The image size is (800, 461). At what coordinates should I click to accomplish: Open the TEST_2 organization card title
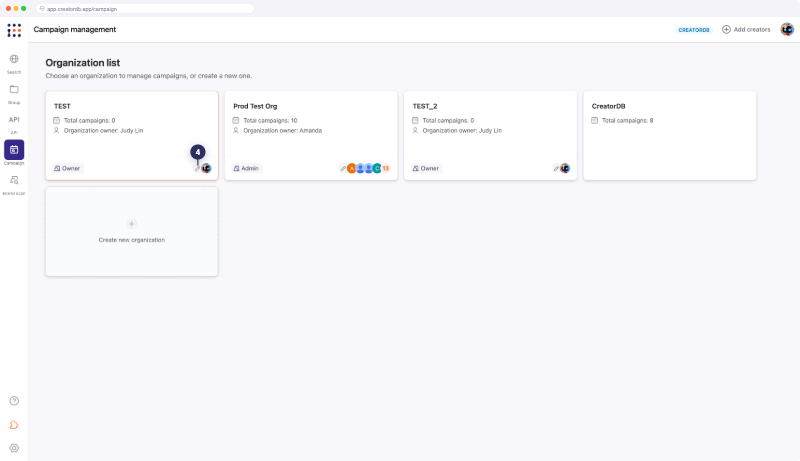[425, 106]
